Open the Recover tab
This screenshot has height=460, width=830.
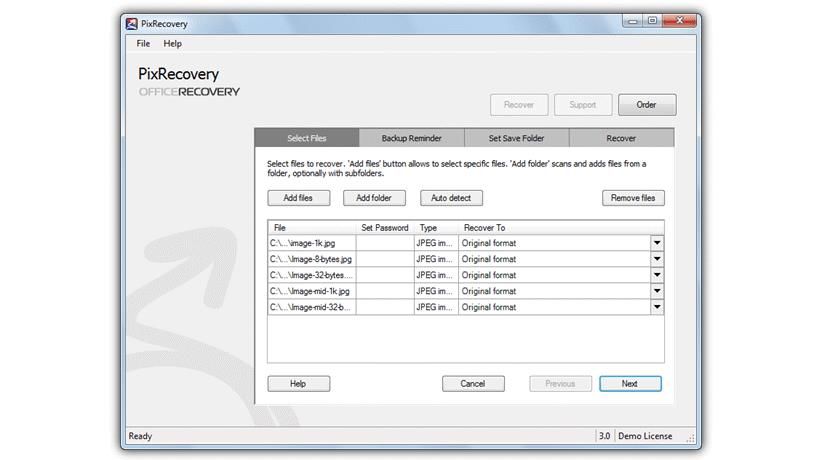(621, 138)
